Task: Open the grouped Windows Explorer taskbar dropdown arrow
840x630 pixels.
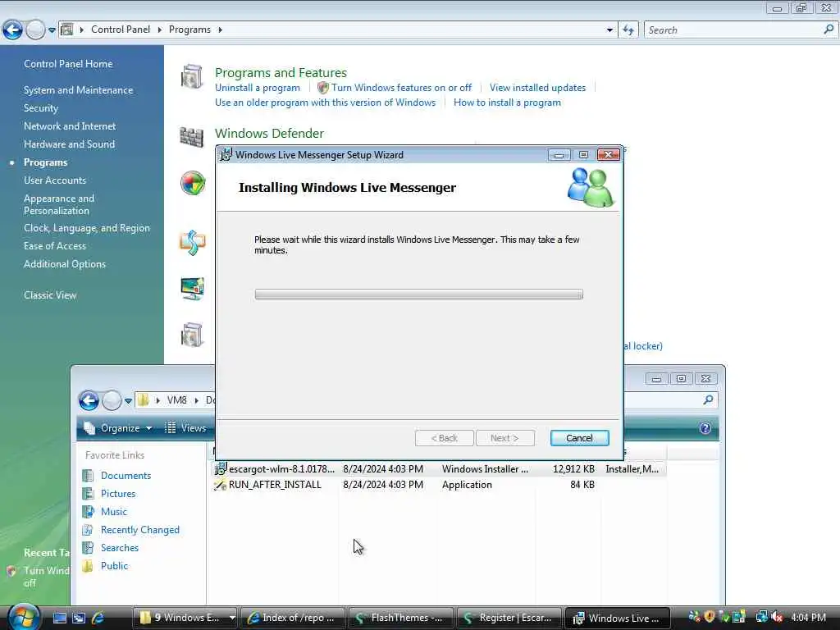Action: click(232, 618)
